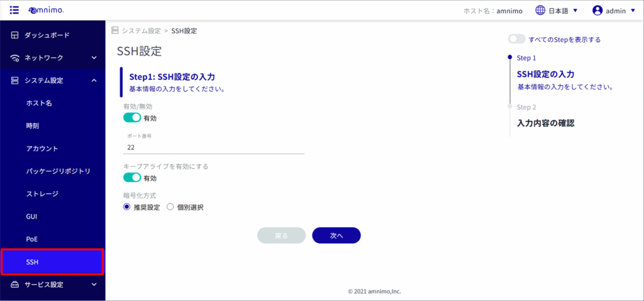Click the admin user avatar icon

click(597, 11)
